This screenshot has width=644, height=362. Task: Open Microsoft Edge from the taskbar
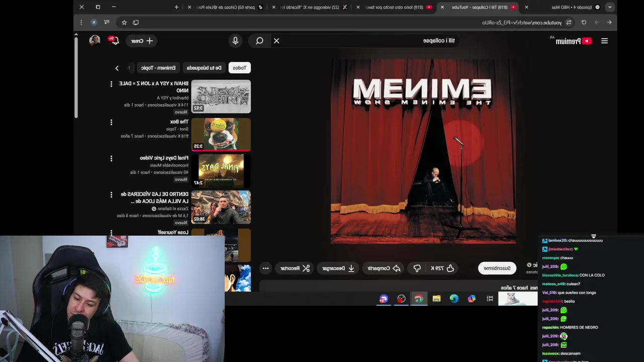(x=454, y=299)
